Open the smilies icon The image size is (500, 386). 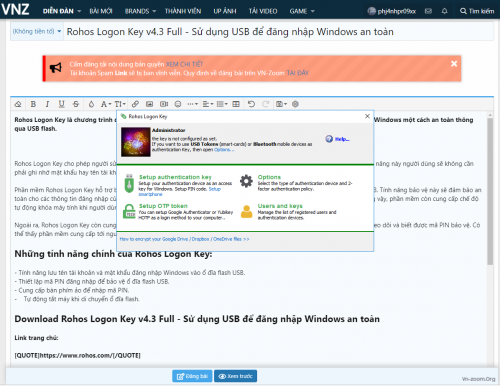178,104
